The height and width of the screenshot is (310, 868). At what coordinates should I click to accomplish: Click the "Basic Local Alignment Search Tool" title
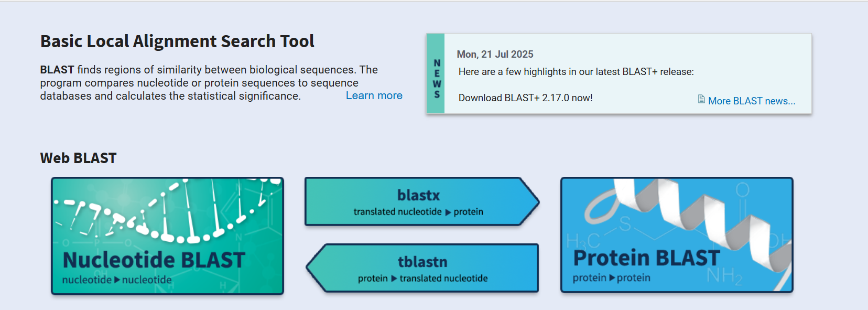(177, 41)
